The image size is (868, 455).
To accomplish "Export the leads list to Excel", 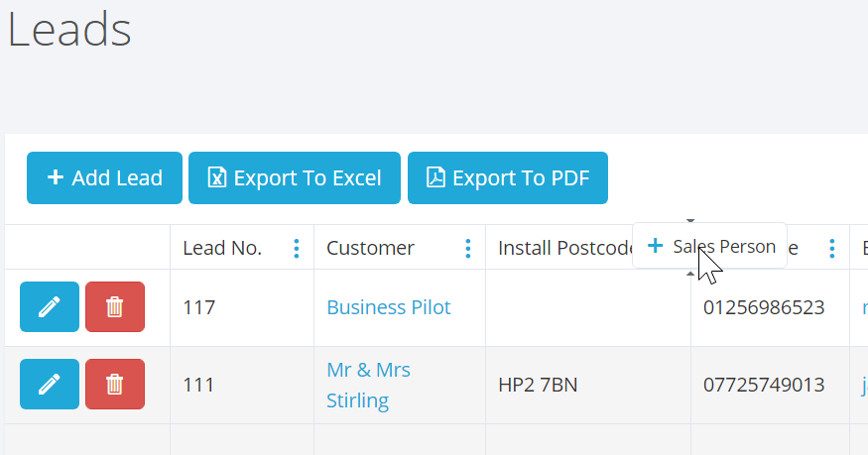I will pos(295,178).
